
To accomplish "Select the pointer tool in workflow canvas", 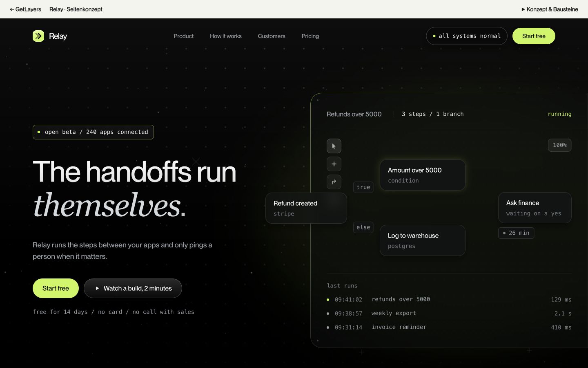I will (334, 146).
